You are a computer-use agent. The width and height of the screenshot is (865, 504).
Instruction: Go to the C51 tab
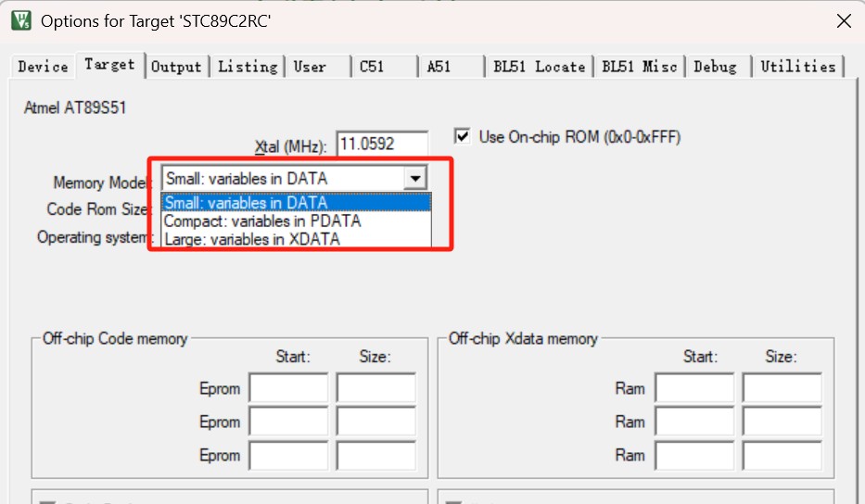tap(385, 67)
